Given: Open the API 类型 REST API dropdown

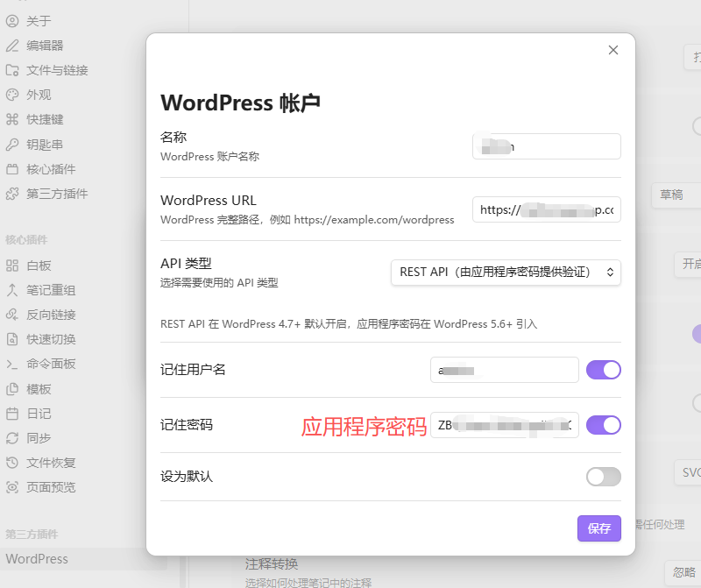Looking at the screenshot, I should 506,273.
